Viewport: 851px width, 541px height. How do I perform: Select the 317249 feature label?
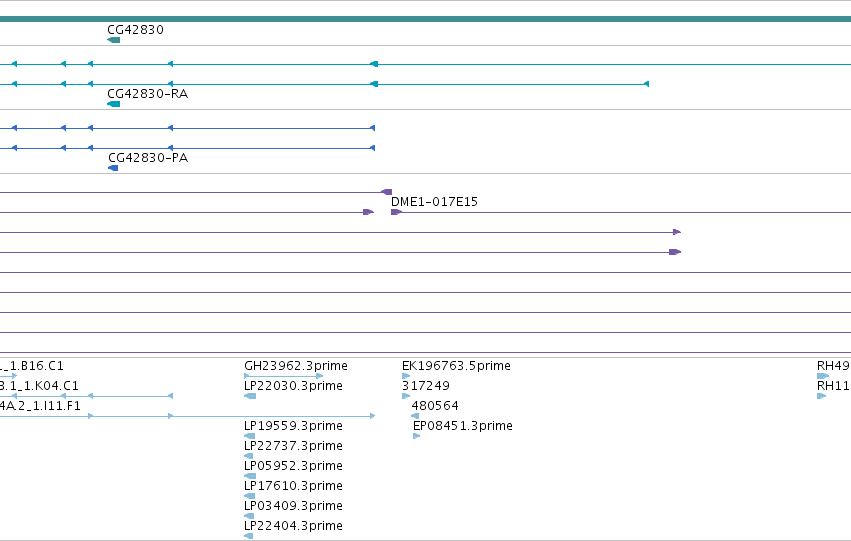pos(426,386)
